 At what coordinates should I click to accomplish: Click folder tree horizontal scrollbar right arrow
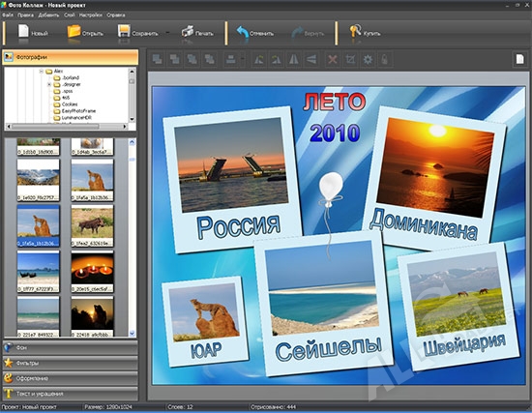pos(125,127)
